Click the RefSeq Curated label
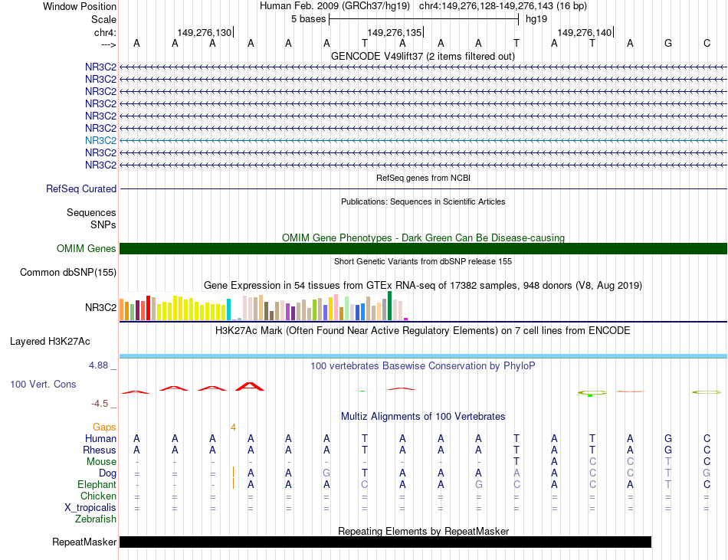 pos(81,188)
